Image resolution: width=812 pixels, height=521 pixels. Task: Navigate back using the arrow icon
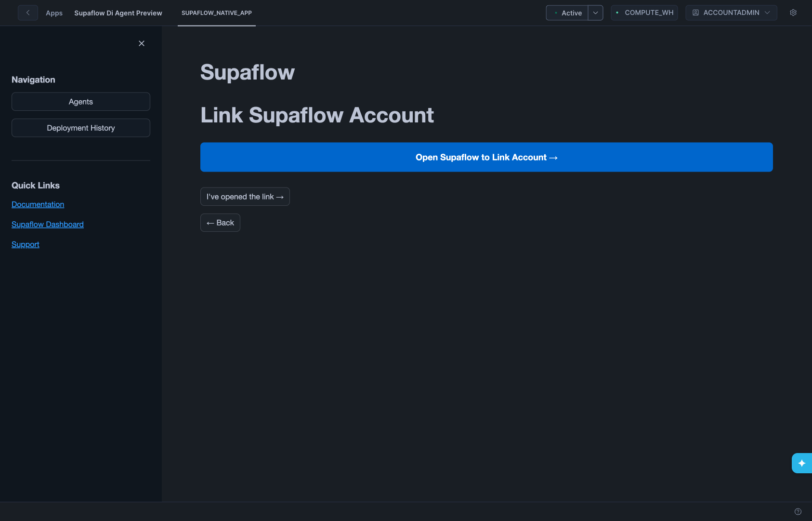(x=27, y=13)
